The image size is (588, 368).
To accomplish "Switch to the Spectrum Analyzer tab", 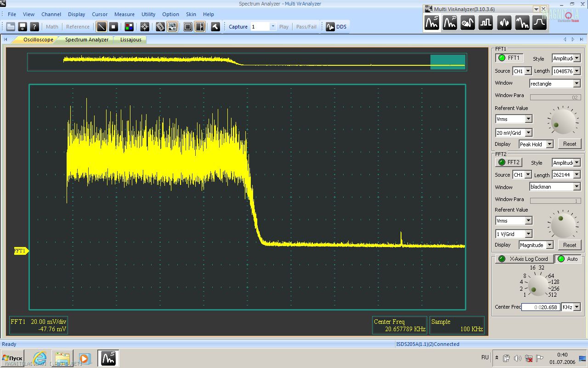I will [87, 40].
